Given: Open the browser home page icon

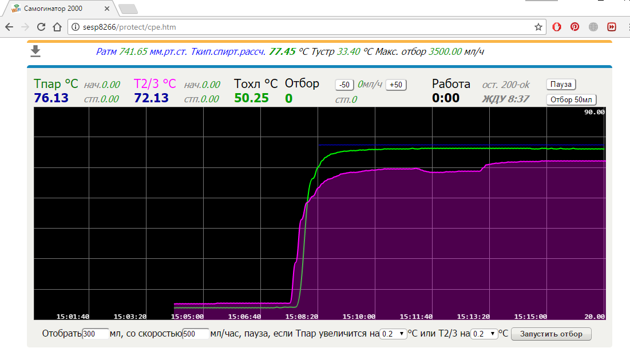Looking at the screenshot, I should click(x=57, y=27).
